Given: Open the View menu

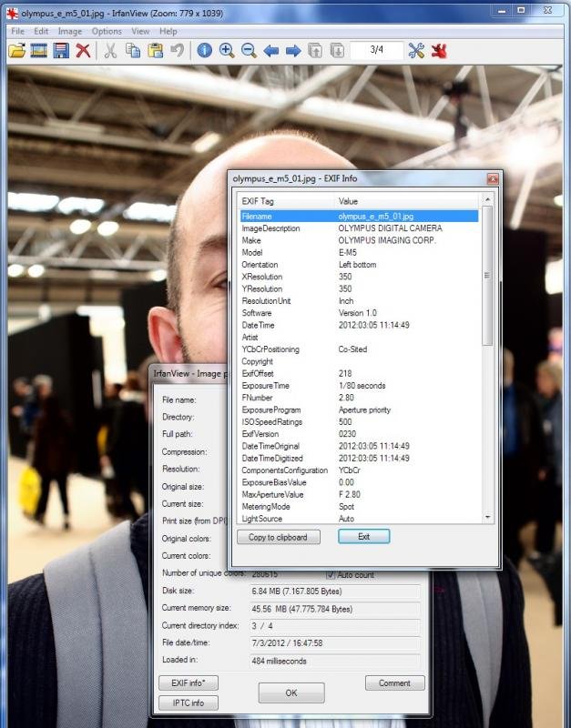Looking at the screenshot, I should coord(140,31).
